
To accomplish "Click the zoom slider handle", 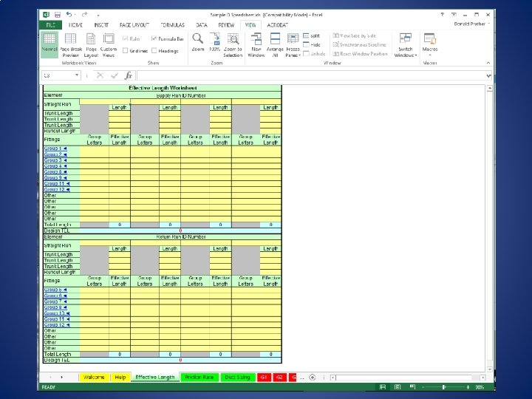I will [x=443, y=387].
